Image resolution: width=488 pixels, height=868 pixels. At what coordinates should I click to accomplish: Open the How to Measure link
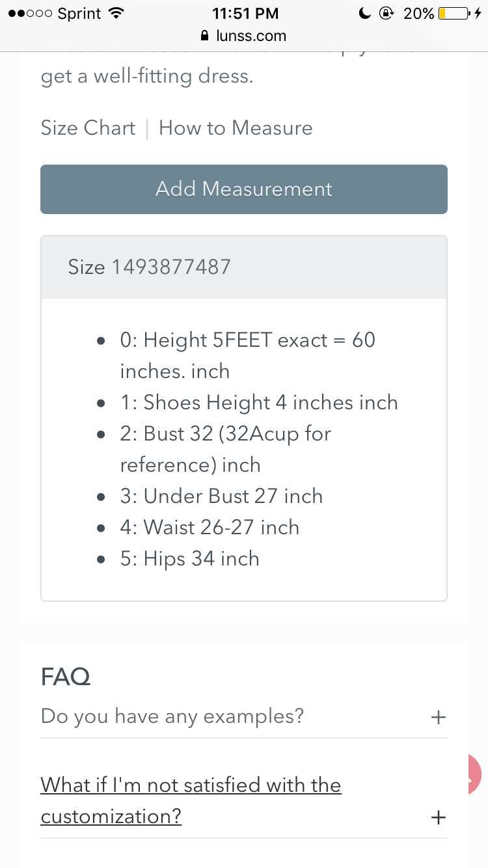coord(236,128)
